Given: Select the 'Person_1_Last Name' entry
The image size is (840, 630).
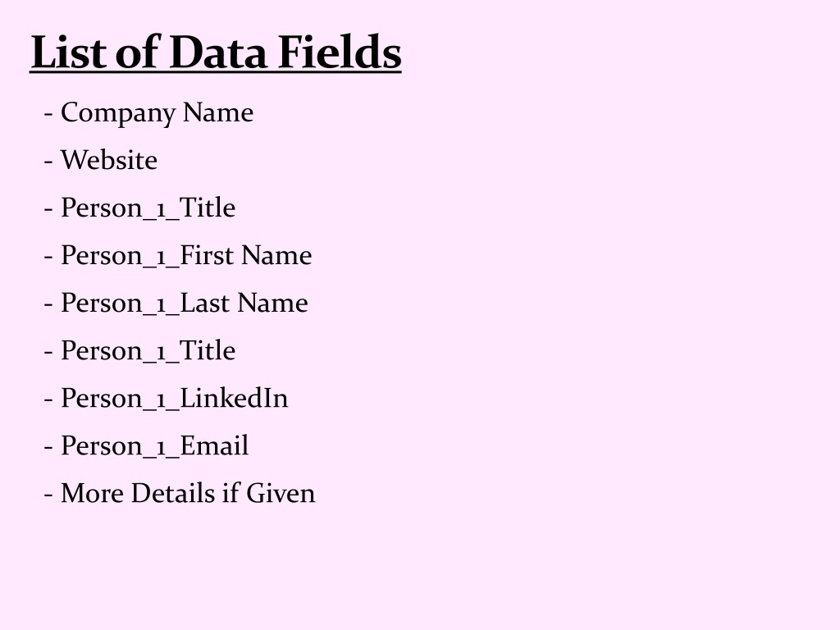Looking at the screenshot, I should [x=176, y=304].
